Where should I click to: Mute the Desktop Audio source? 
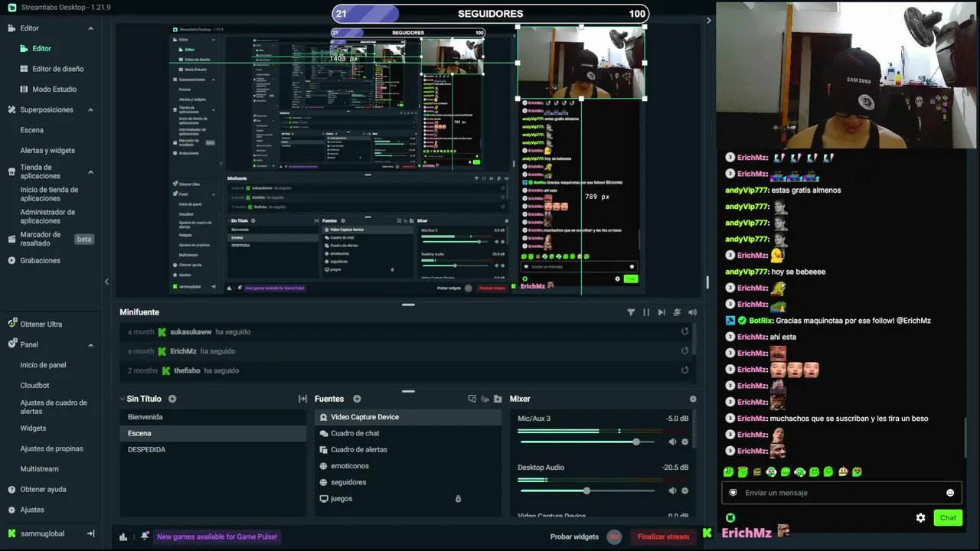coord(672,491)
